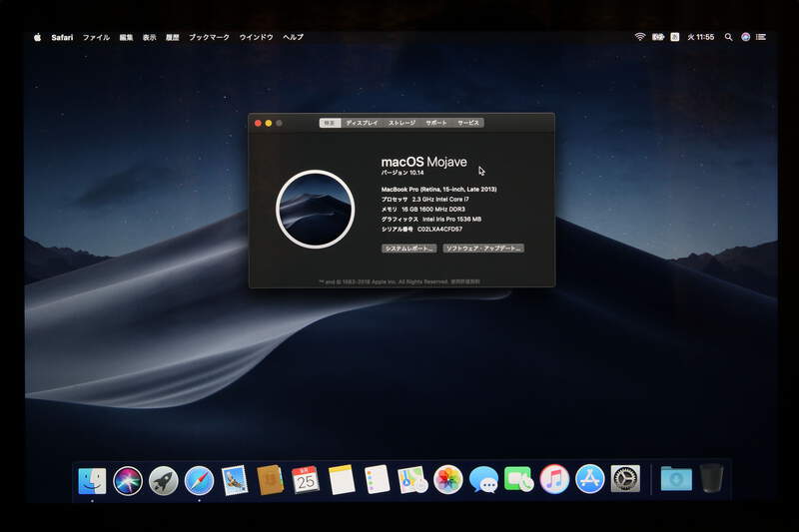Screen dimensions: 799x532
Task: Click the 2.3 GHz Intel Core i7 line
Action: coord(440,199)
